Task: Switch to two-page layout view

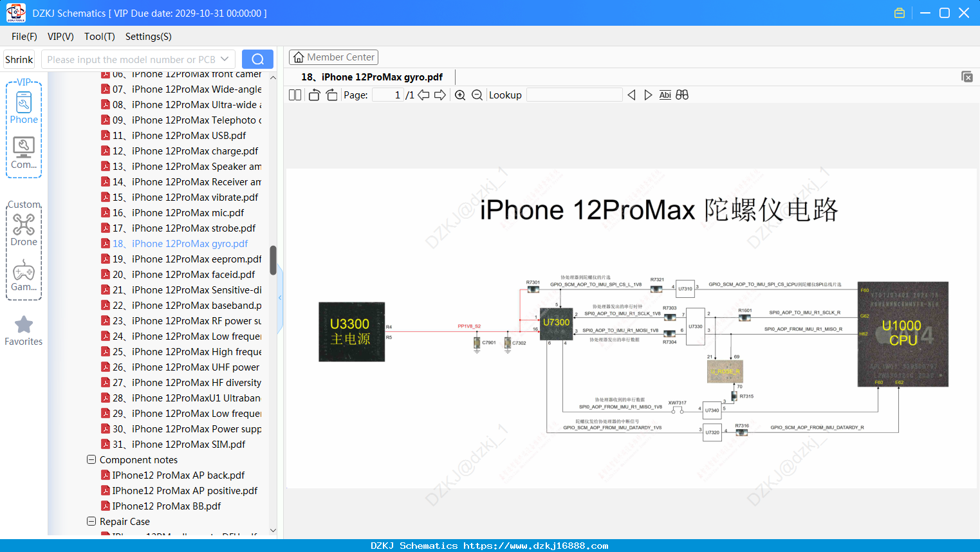Action: click(x=295, y=95)
